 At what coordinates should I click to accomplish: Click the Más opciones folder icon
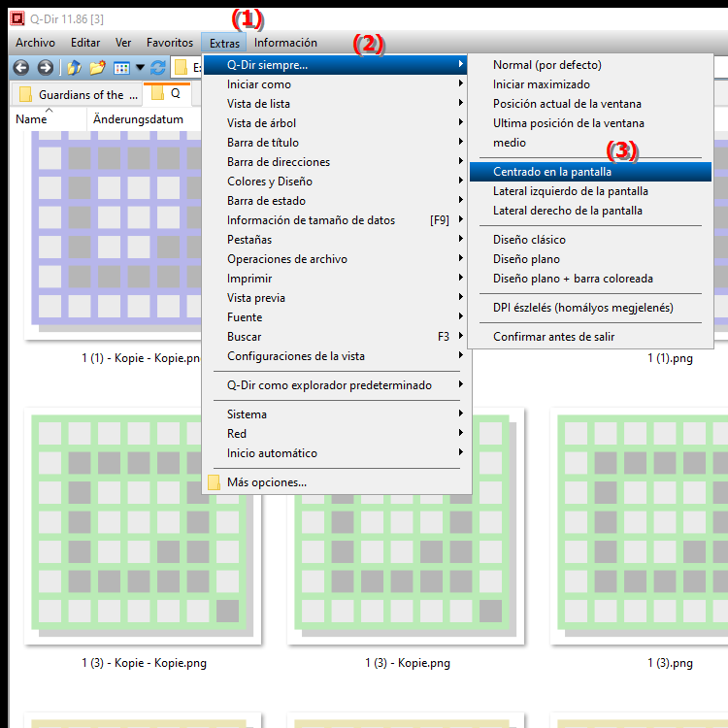click(x=215, y=482)
